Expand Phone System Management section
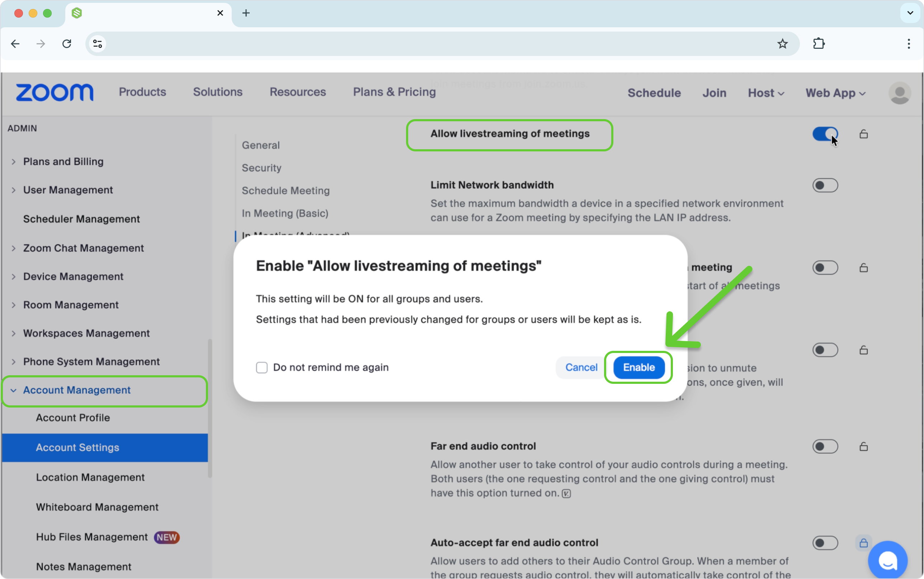Image resolution: width=924 pixels, height=579 pixels. click(13, 362)
